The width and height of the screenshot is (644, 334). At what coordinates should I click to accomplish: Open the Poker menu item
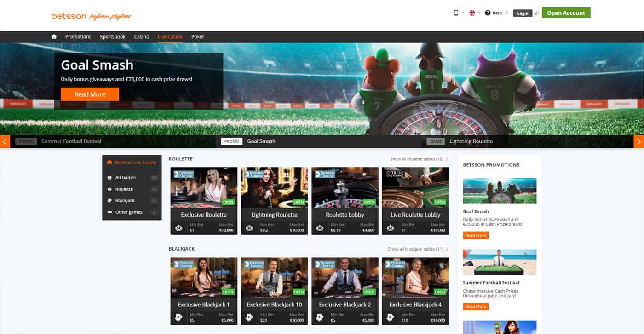(198, 36)
